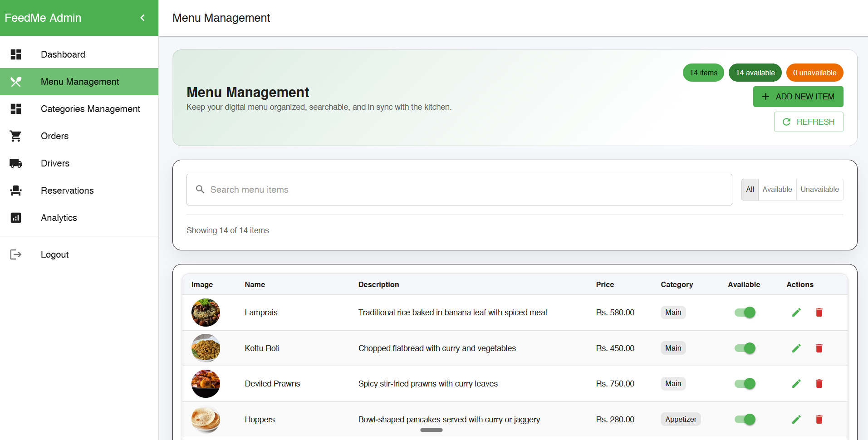
Task: Filter list by Unavailable items
Action: point(819,190)
